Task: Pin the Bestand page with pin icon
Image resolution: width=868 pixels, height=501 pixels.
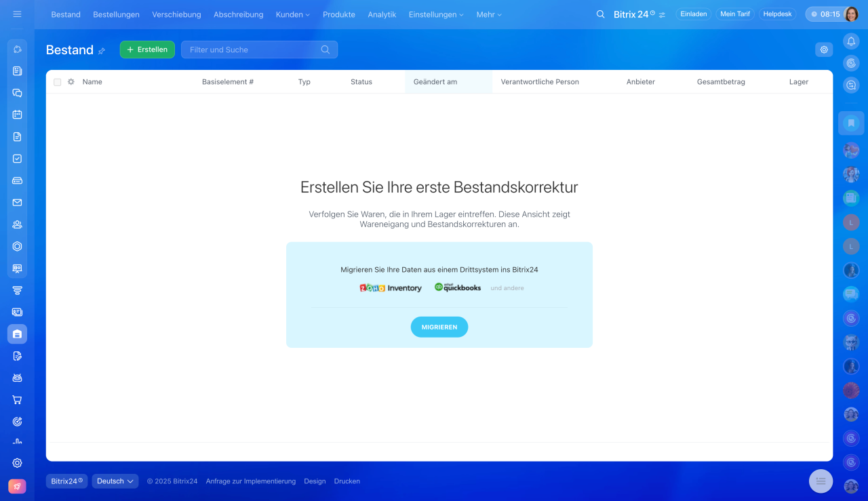Action: pyautogui.click(x=102, y=51)
